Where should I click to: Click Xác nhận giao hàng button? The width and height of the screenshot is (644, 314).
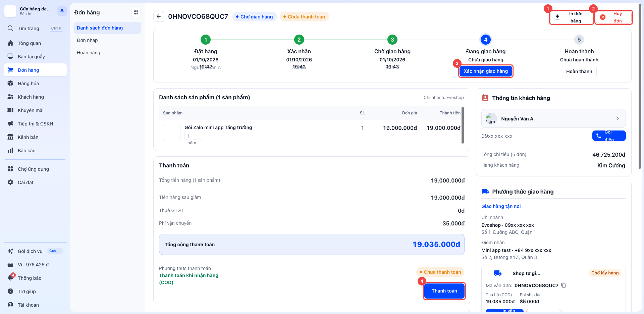pos(486,71)
